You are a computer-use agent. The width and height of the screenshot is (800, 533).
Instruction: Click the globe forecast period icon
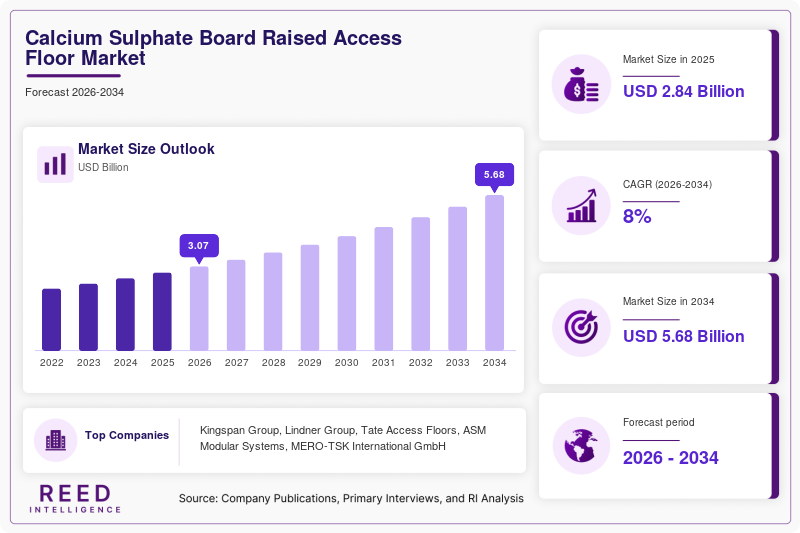581,446
